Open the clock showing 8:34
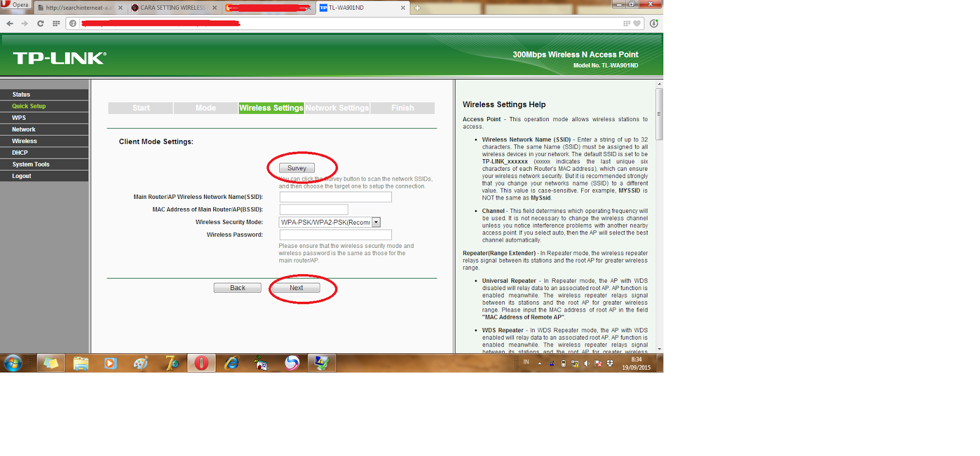This screenshot has width=980, height=456. 636,364
